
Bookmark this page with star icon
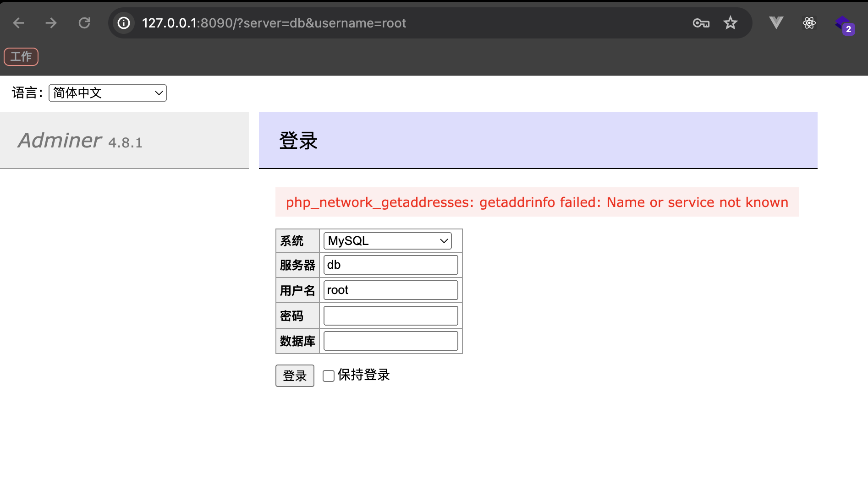pyautogui.click(x=730, y=23)
